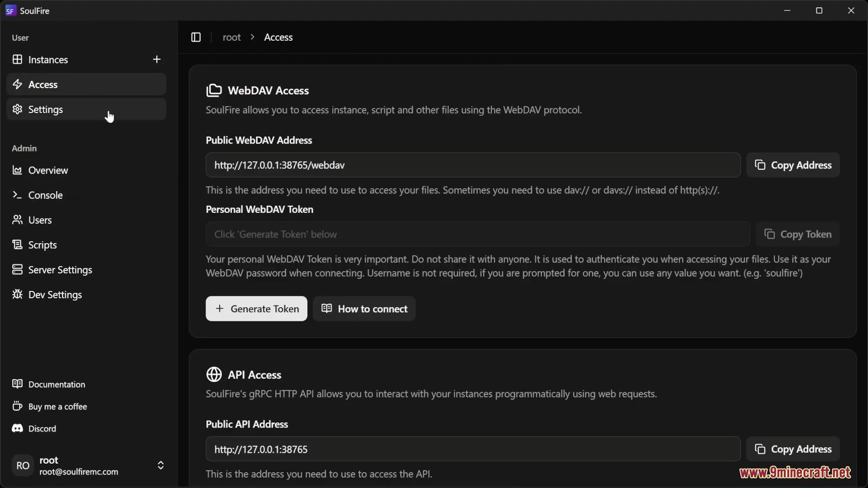The width and height of the screenshot is (868, 488).
Task: Open the Settings page
Action: pos(86,109)
